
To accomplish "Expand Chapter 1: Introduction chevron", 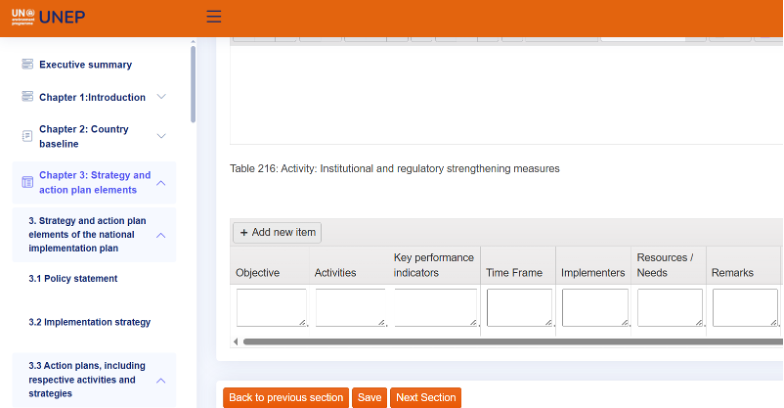I will 161,97.
